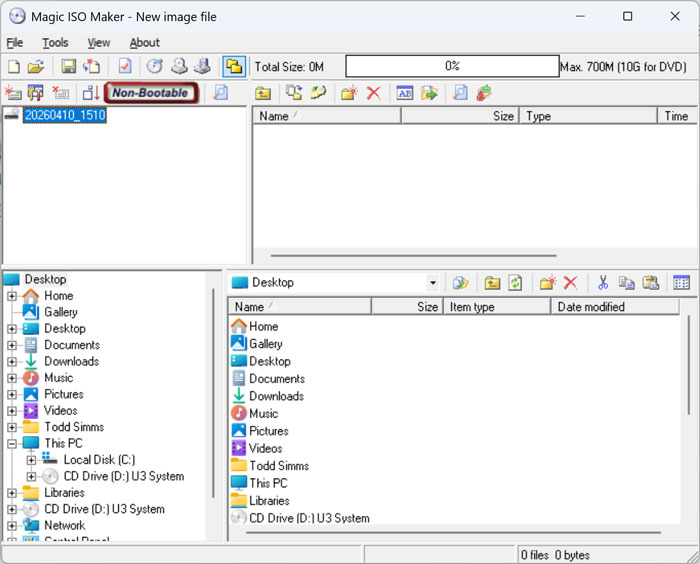Click the Sort boot order icon
Image resolution: width=700 pixels, height=564 pixels.
coord(91,93)
